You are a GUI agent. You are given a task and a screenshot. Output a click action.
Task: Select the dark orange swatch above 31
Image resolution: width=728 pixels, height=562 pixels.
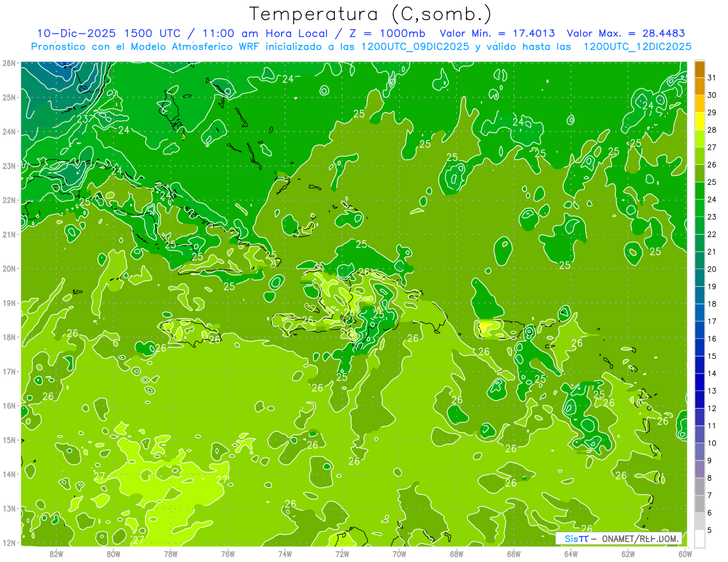(699, 69)
